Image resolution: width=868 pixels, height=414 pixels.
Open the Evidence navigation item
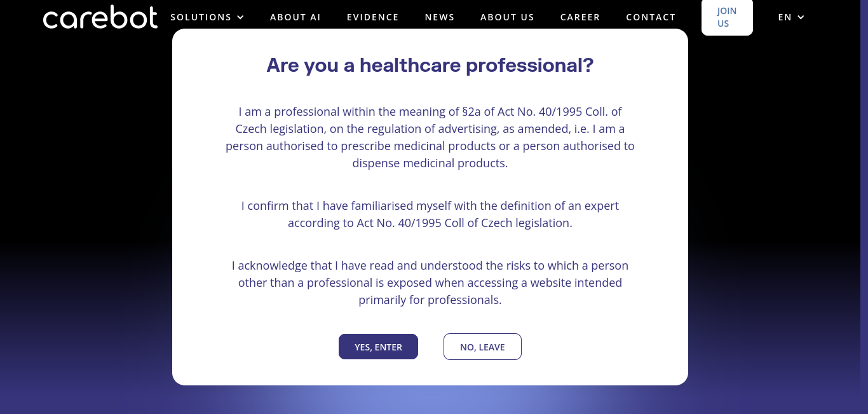click(x=373, y=17)
